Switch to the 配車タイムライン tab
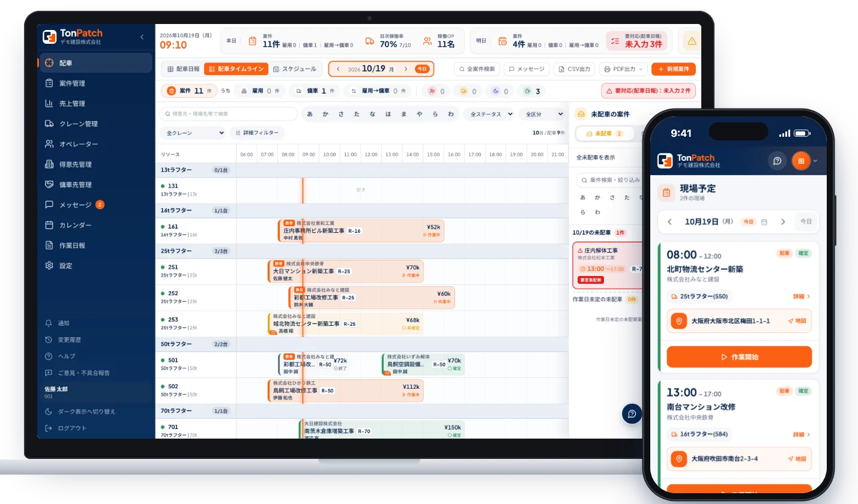The image size is (858, 504). click(236, 69)
